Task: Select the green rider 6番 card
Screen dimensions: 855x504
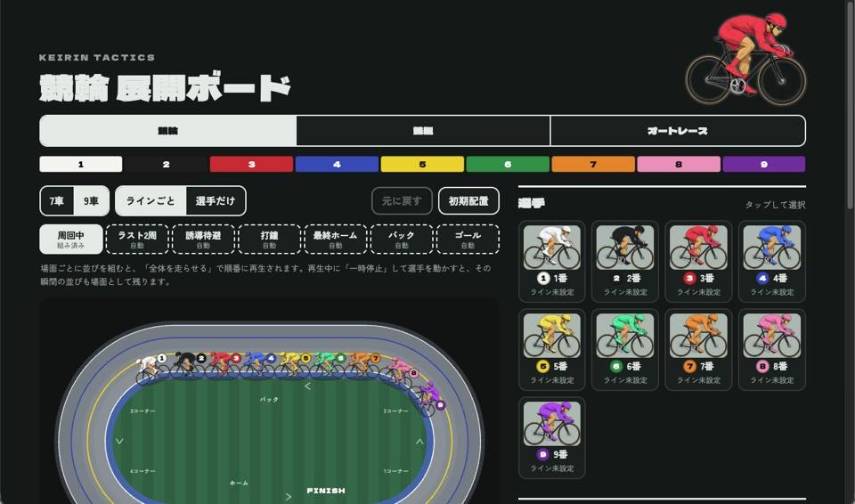Action: (x=625, y=350)
